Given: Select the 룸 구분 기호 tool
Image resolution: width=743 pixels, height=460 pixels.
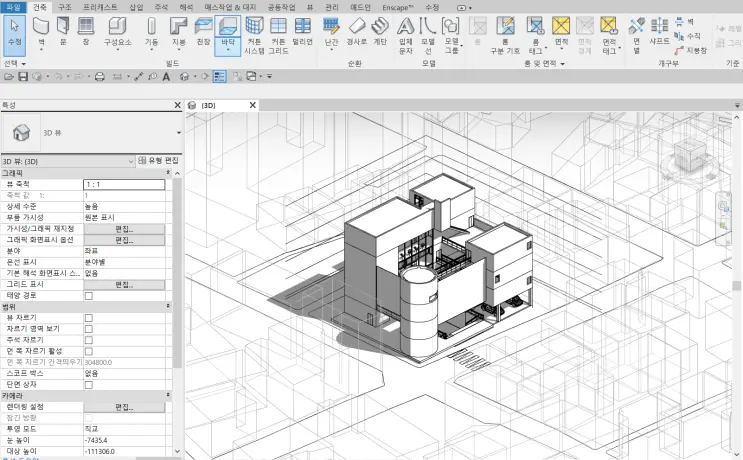Looking at the screenshot, I should pyautogui.click(x=505, y=36).
